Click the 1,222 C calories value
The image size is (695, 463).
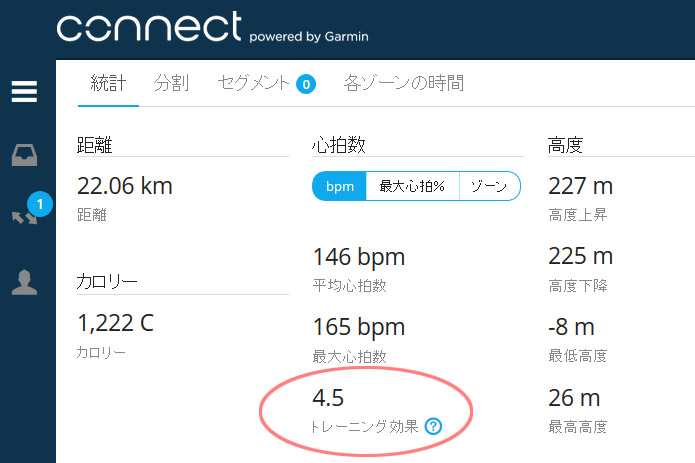pyautogui.click(x=115, y=323)
